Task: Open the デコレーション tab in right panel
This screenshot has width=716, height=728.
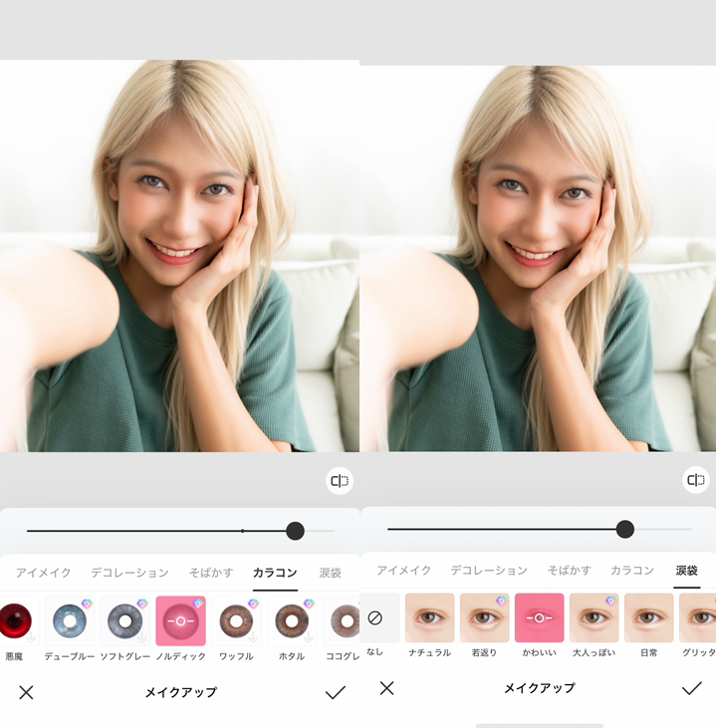Action: pyautogui.click(x=489, y=570)
